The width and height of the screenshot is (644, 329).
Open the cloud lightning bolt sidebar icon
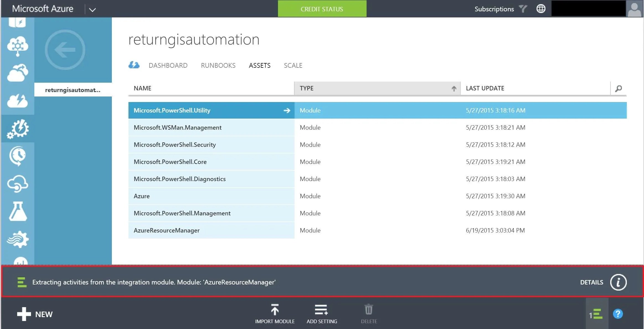pyautogui.click(x=18, y=101)
